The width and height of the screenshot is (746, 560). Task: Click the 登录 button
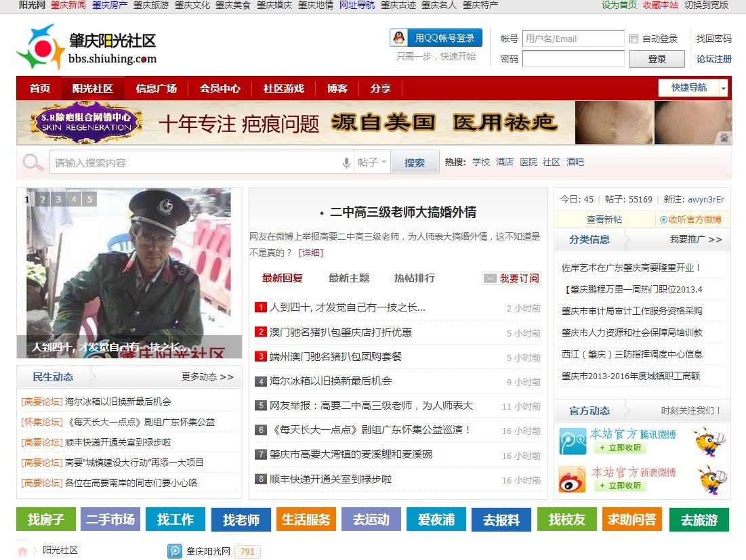click(657, 59)
